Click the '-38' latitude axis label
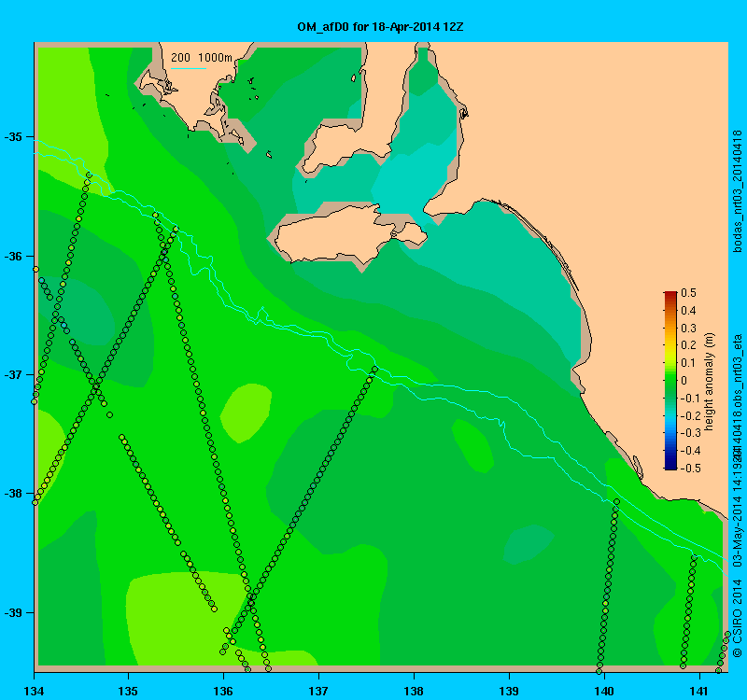 click(13, 494)
